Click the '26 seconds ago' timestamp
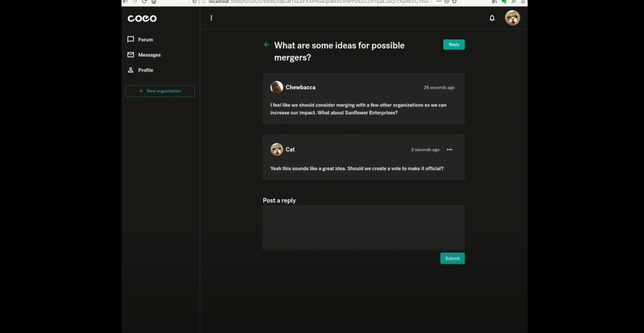This screenshot has width=644, height=333. click(x=439, y=87)
